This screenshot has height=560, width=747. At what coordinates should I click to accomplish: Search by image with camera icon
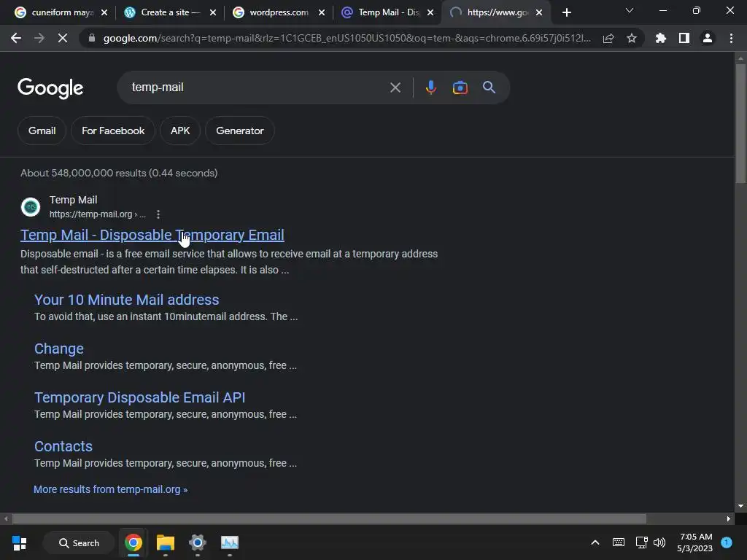[460, 87]
